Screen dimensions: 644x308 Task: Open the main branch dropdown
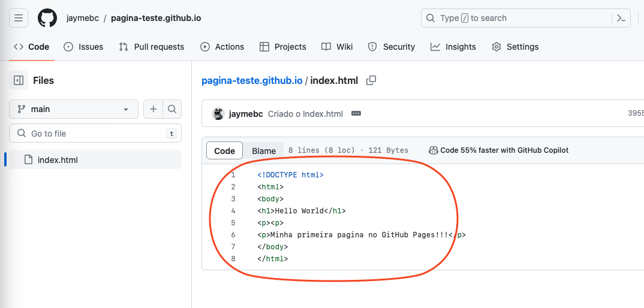74,109
